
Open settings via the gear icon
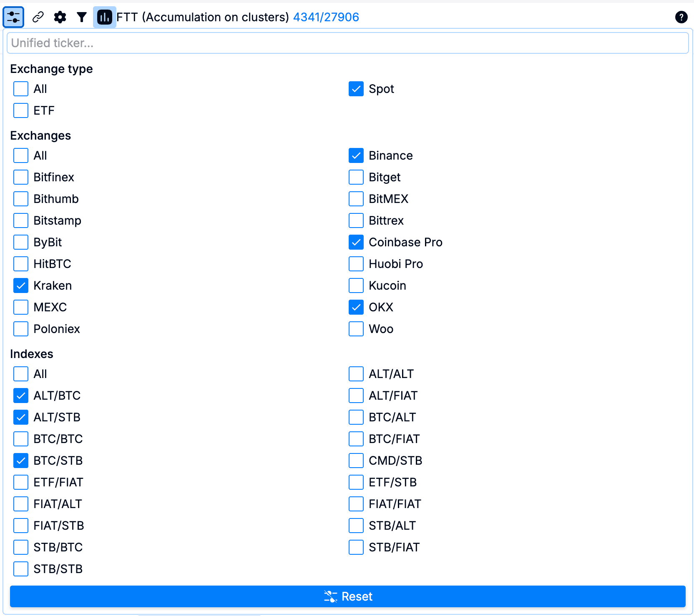coord(60,17)
